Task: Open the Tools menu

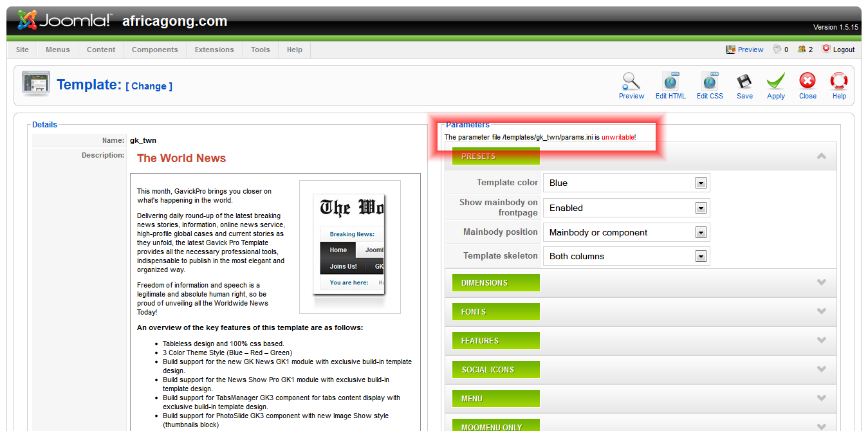Action: pos(261,50)
